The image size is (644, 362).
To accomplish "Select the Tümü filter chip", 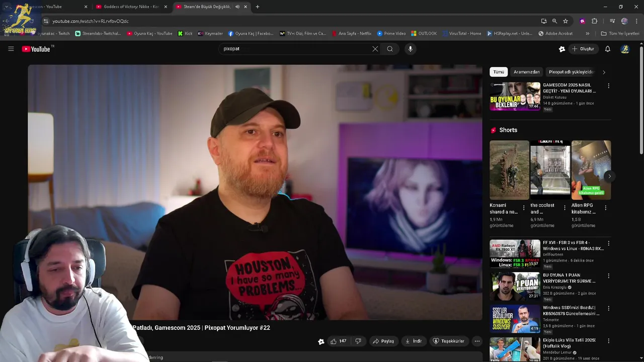I will click(499, 72).
